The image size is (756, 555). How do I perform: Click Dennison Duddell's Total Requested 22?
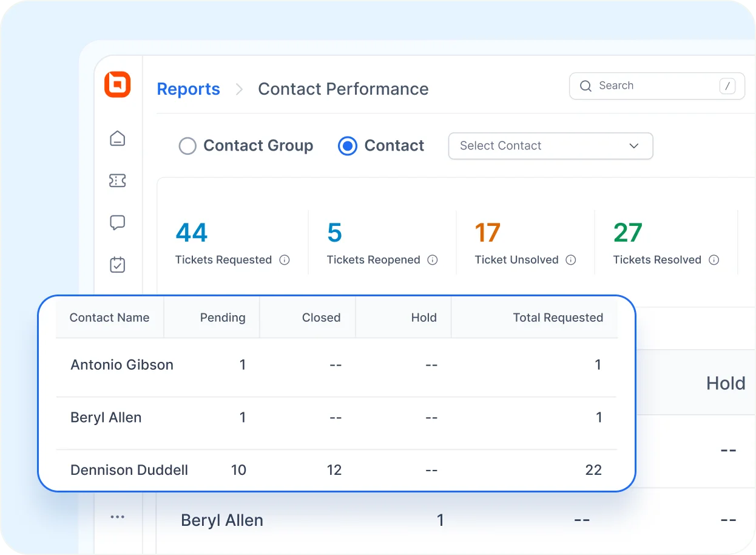[593, 470]
